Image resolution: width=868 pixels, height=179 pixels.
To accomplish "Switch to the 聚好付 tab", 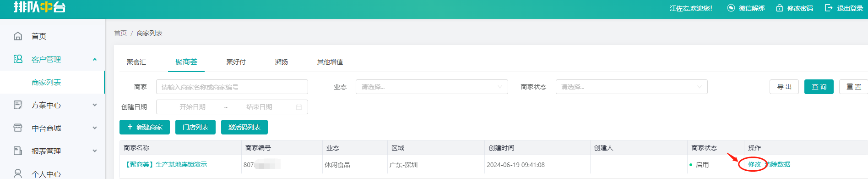I will (x=236, y=62).
